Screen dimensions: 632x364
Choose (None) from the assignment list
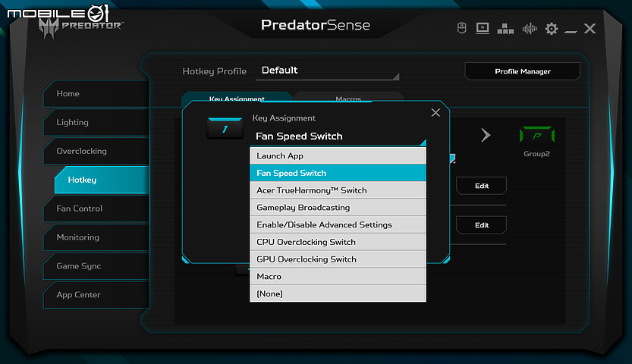338,294
